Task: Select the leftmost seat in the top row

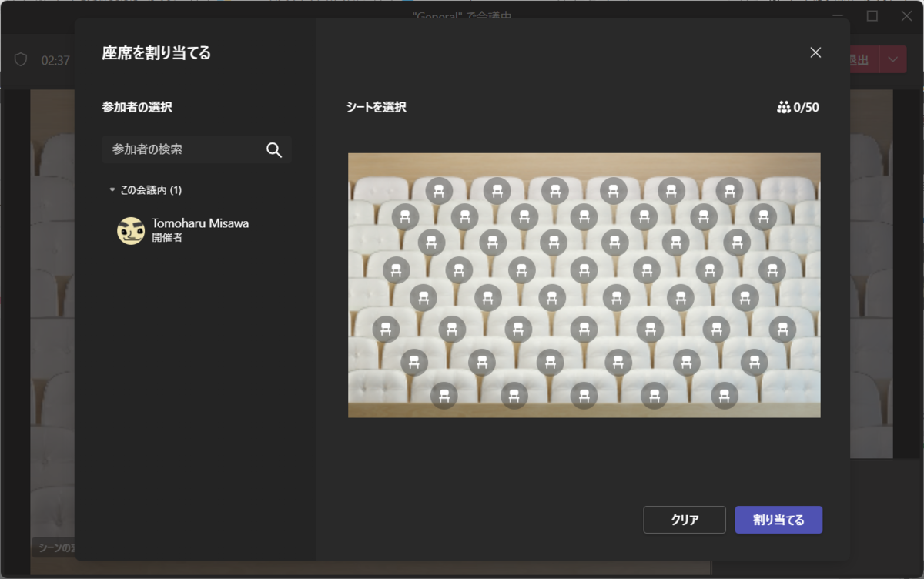Action: click(439, 190)
